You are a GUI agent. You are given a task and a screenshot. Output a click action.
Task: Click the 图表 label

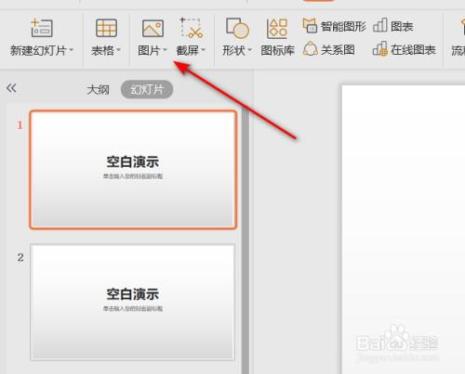click(x=402, y=26)
